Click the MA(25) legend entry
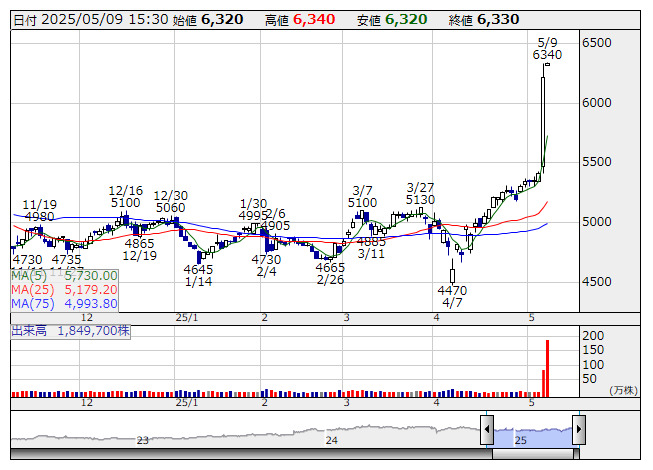The height and width of the screenshot is (470, 653). [65, 290]
